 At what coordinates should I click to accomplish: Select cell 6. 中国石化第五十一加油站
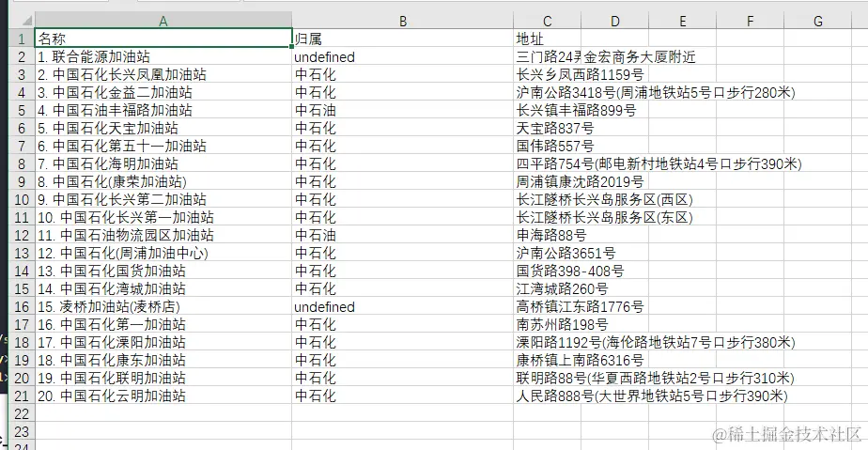coord(163,146)
